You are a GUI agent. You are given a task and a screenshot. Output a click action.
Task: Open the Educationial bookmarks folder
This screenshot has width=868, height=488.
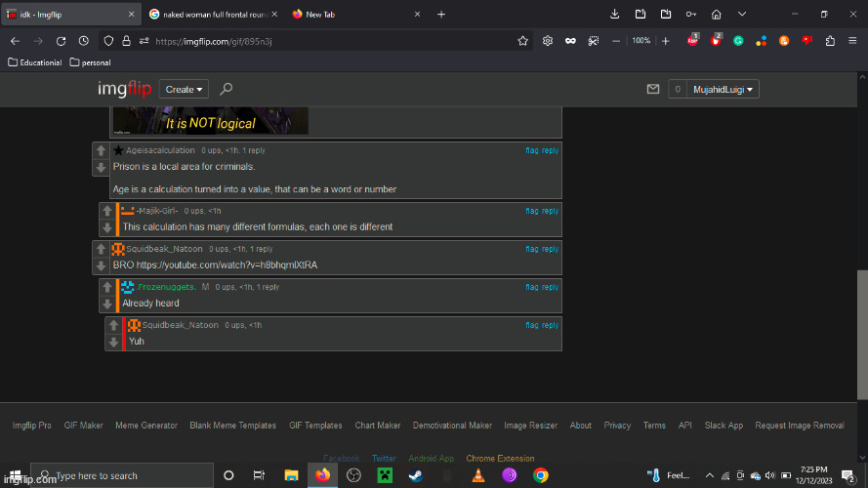(x=35, y=62)
